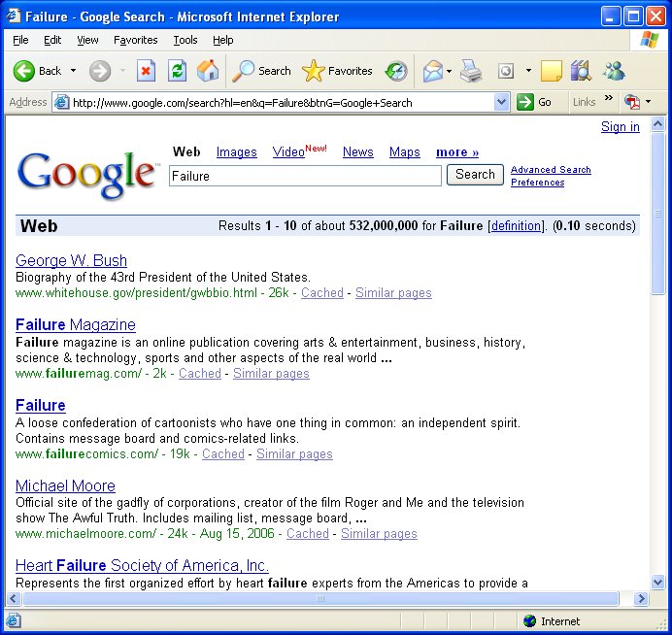Open the Adobe PDF dropdown arrow
This screenshot has height=635, width=672.
pos(648,102)
